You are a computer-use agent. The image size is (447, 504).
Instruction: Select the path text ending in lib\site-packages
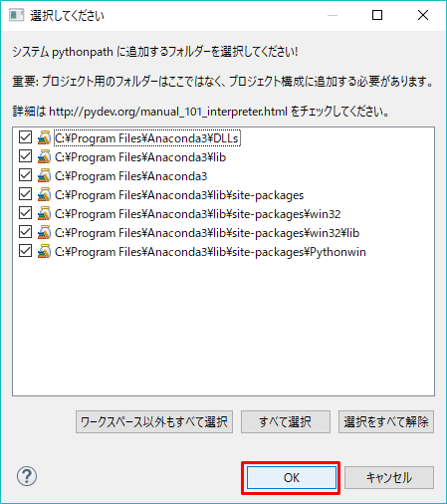[x=179, y=195]
